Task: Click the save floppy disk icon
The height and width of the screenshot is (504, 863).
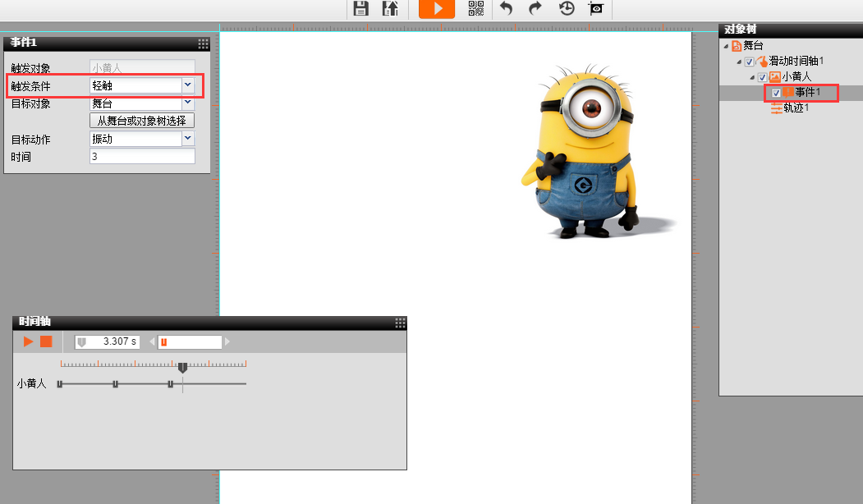Action: (360, 8)
